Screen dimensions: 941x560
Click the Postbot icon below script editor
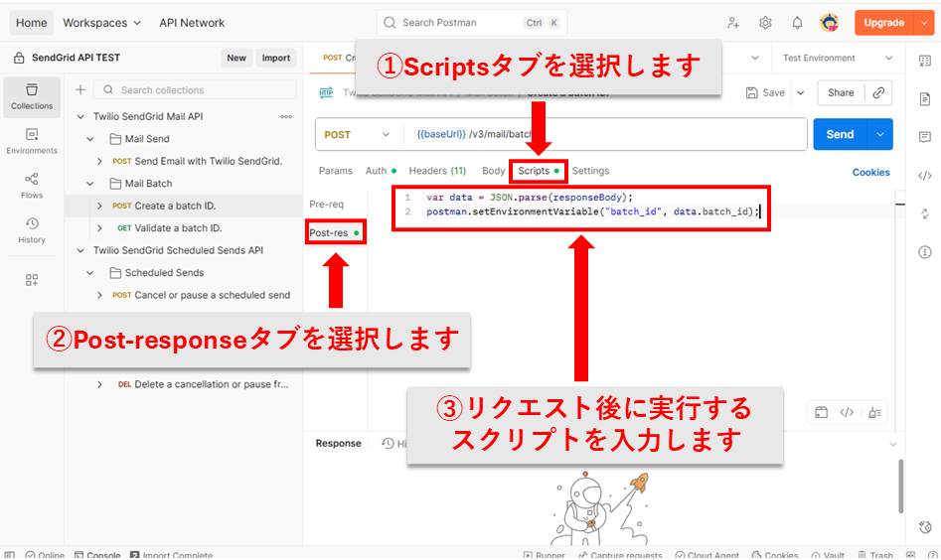875,412
